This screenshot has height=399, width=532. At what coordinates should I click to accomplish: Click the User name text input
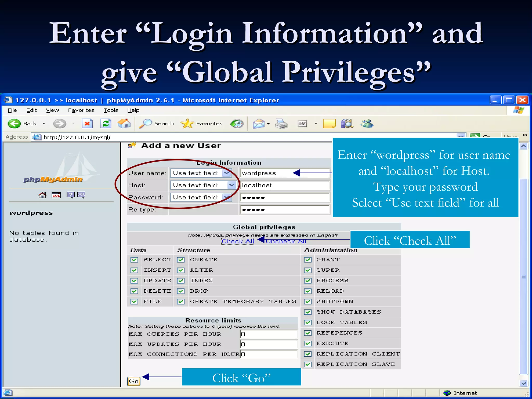[x=285, y=173]
